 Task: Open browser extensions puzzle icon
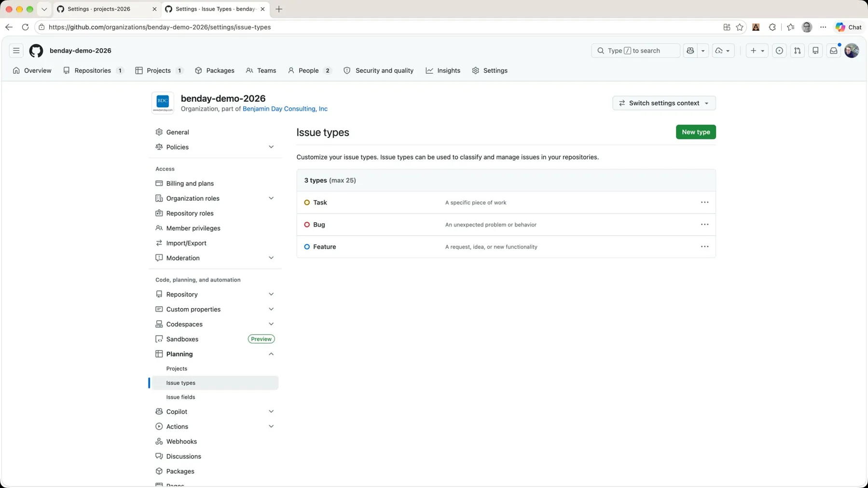772,27
